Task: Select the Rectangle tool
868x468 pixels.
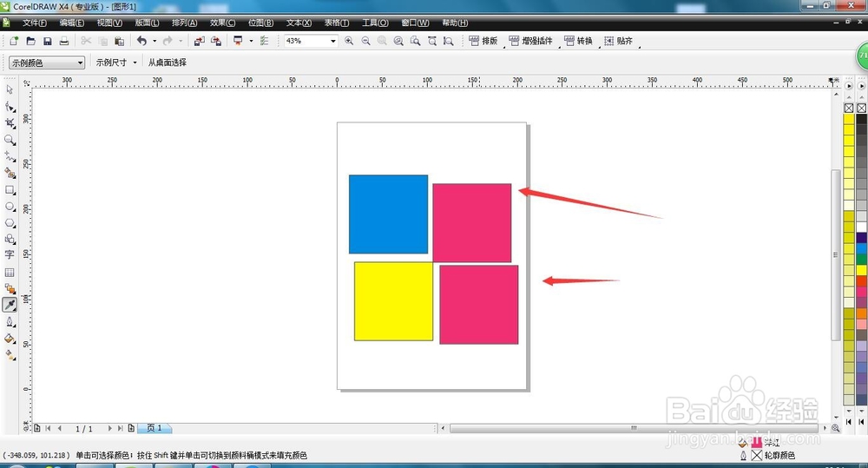Action: [10, 190]
